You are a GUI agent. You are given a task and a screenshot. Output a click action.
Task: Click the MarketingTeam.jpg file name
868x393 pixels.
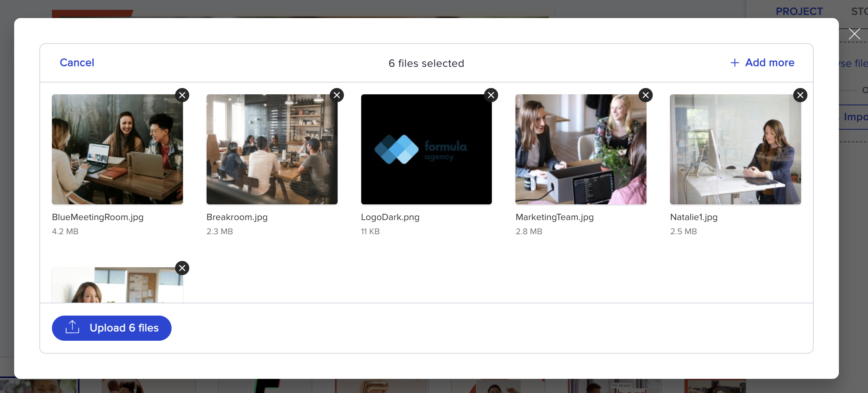(555, 217)
